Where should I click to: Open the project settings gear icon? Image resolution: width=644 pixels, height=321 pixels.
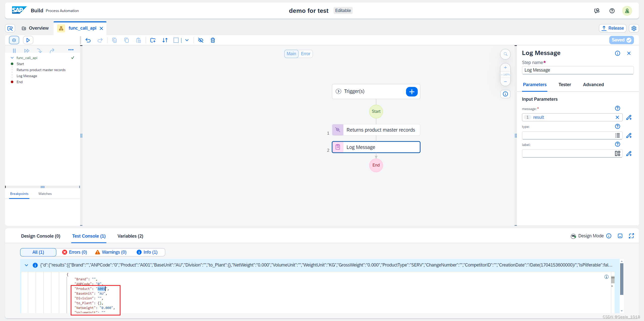(x=634, y=28)
